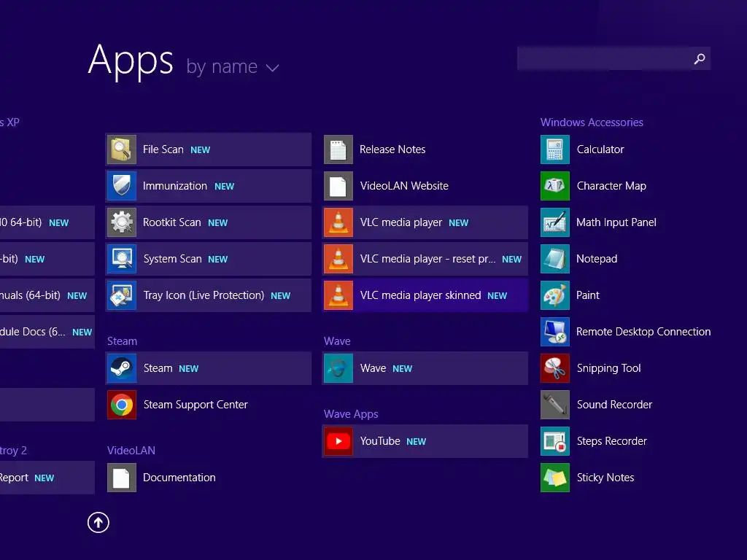Launch Math Input Panel icon
The image size is (747, 560).
[x=555, y=222]
